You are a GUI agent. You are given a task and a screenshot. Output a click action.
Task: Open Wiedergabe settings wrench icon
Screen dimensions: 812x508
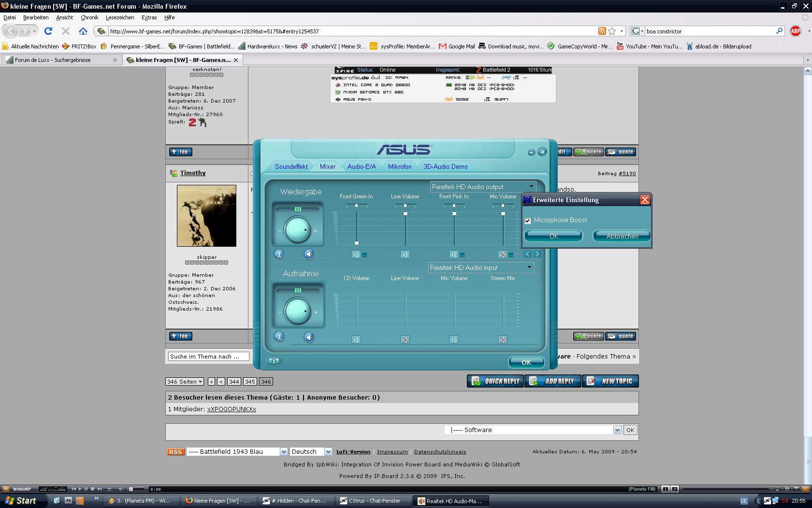(279, 254)
